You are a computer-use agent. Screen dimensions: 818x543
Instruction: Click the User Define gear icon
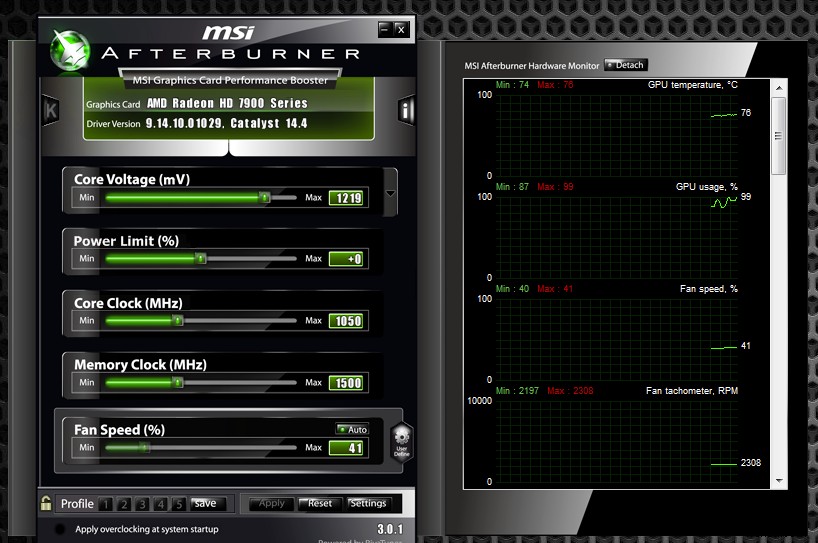point(401,440)
